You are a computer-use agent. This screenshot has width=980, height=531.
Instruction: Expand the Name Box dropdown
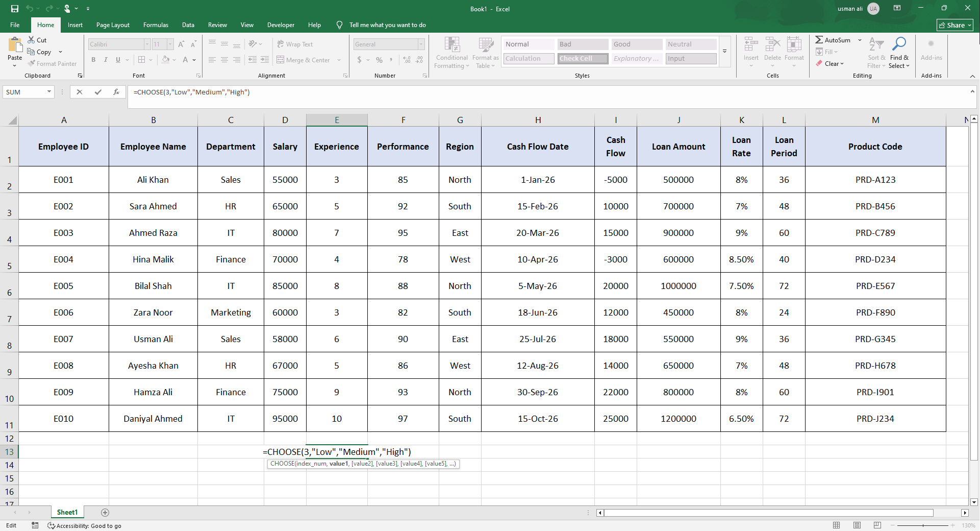pyautogui.click(x=49, y=92)
